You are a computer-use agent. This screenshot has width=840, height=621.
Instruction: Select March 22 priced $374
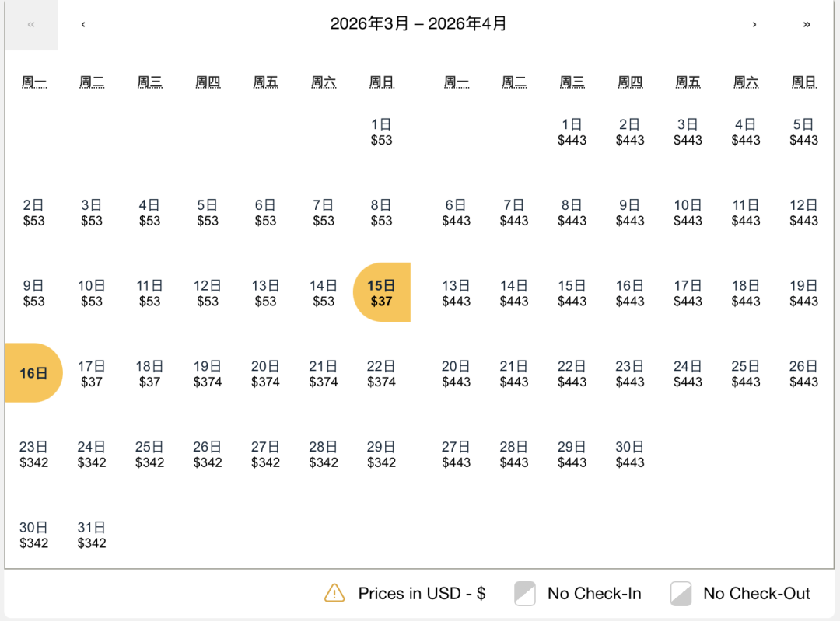coord(381,373)
